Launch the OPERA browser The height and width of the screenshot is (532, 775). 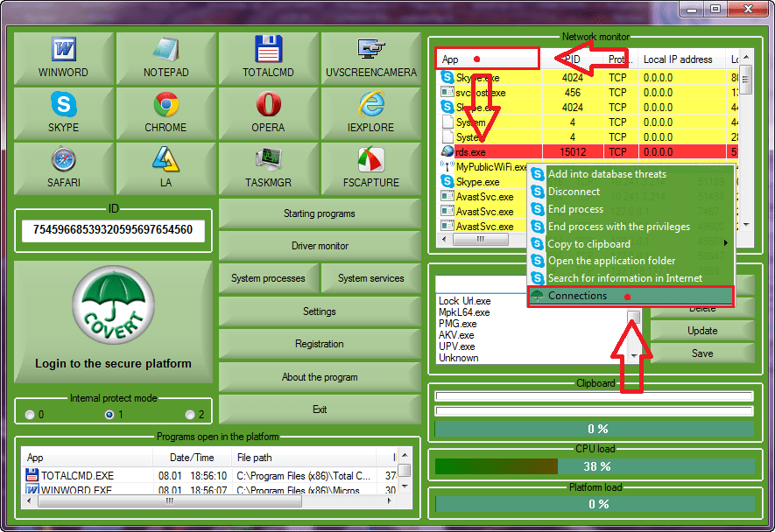click(x=268, y=113)
